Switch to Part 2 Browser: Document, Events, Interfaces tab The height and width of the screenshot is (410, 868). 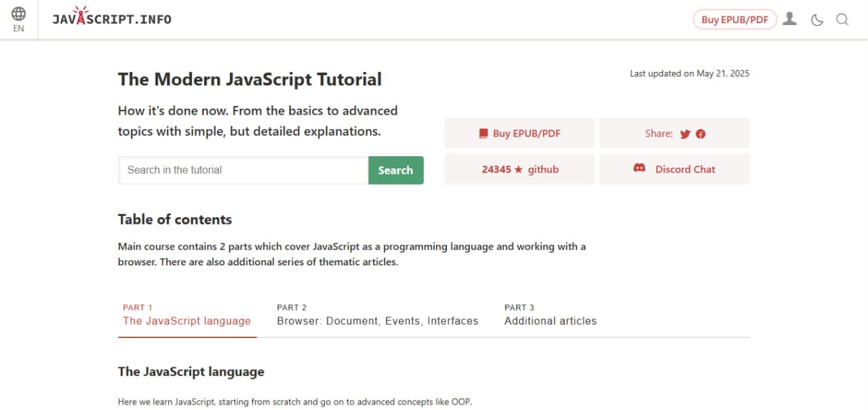pos(378,315)
